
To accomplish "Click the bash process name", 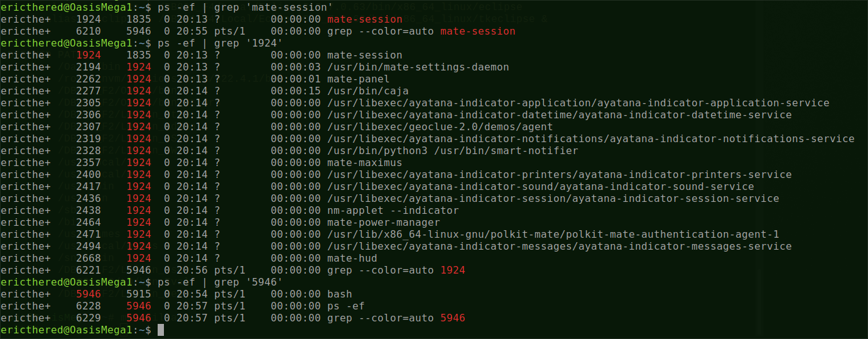I will tap(339, 294).
